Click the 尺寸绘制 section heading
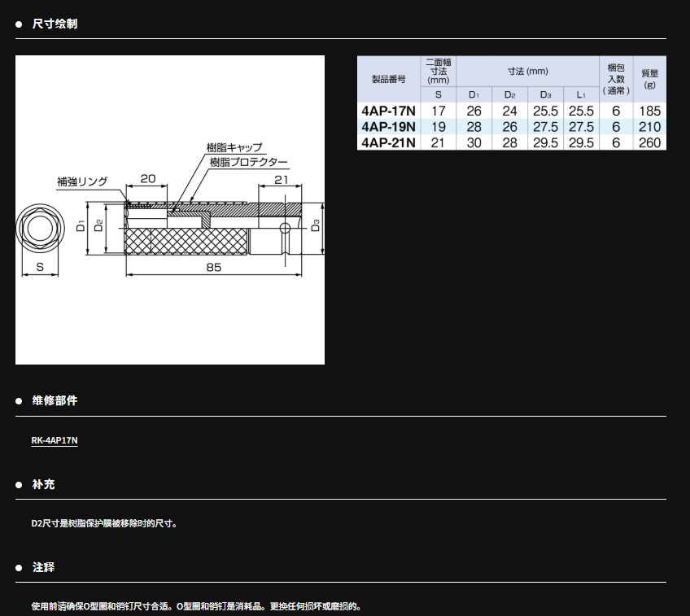 (55, 24)
